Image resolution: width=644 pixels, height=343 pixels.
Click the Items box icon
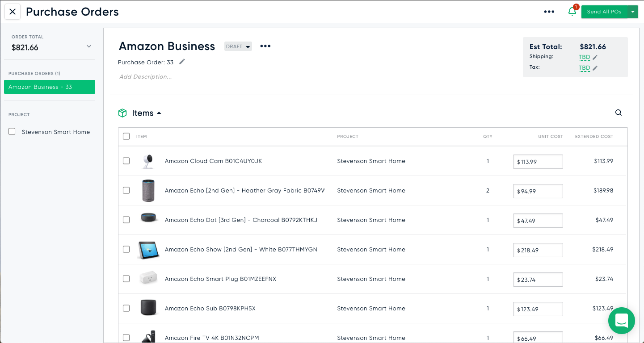point(122,113)
